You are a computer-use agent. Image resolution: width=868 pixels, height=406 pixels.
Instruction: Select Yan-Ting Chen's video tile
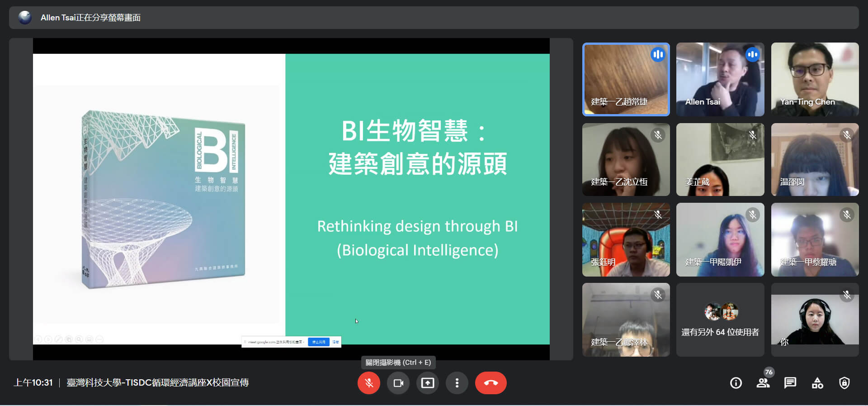(815, 79)
